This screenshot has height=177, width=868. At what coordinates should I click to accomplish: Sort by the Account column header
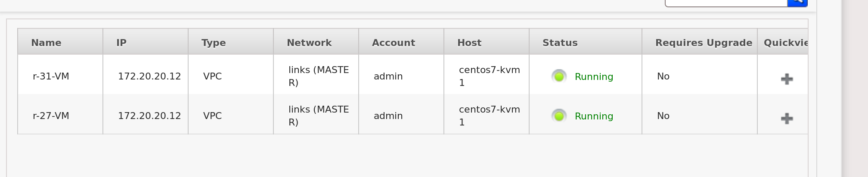pos(393,43)
